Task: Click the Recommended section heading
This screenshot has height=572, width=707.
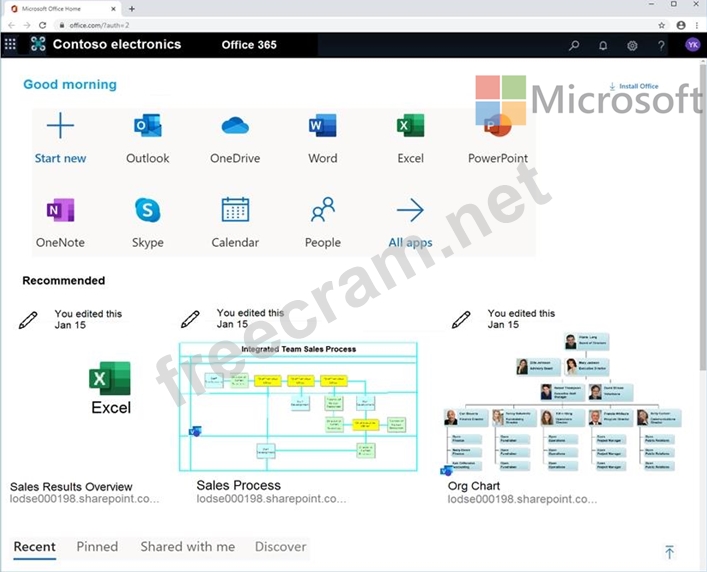Action: [64, 280]
